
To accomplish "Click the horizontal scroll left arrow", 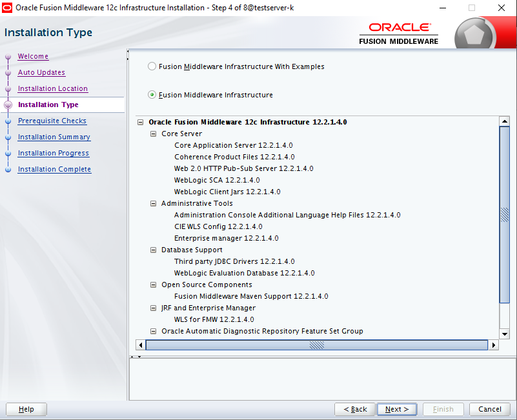I will [x=141, y=345].
